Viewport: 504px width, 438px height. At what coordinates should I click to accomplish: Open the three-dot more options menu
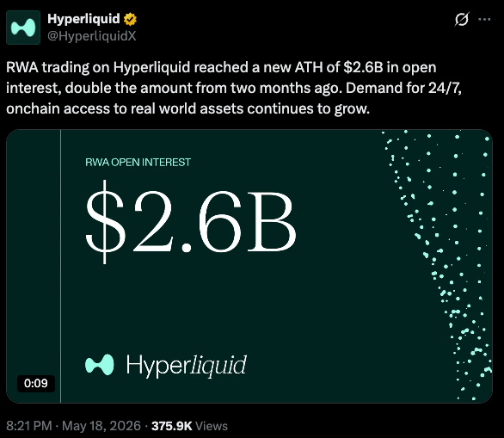point(484,19)
